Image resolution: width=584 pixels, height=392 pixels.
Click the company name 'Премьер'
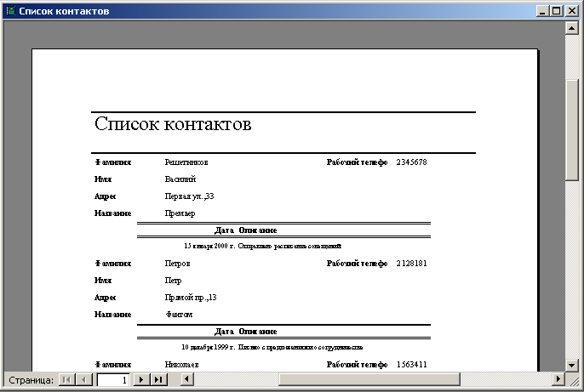point(180,213)
